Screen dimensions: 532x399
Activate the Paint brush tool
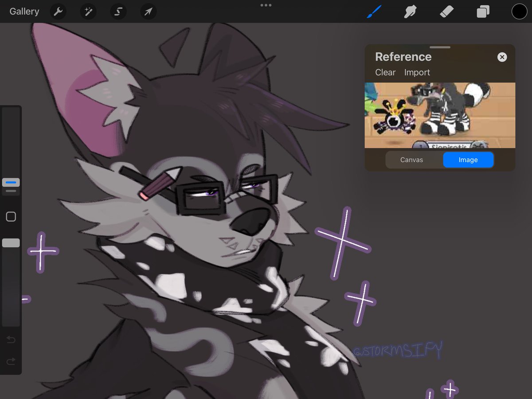click(x=374, y=12)
